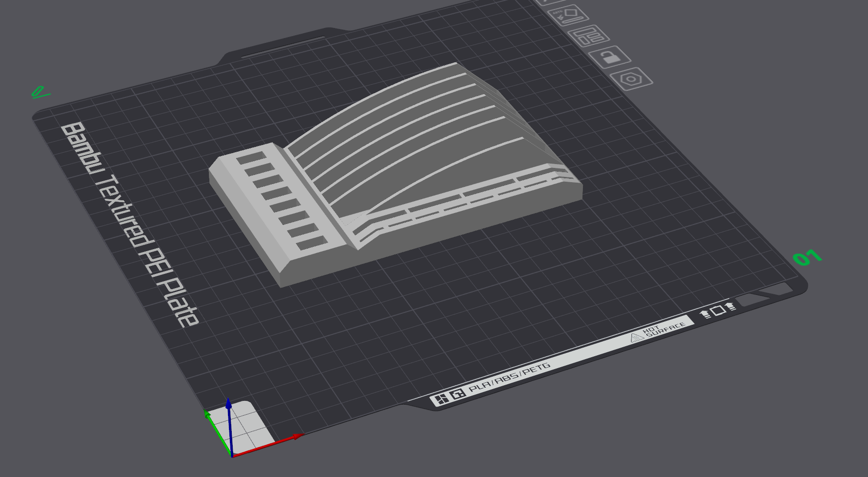Image resolution: width=868 pixels, height=477 pixels.
Task: Click the green plate number 01
Action: coord(807,257)
